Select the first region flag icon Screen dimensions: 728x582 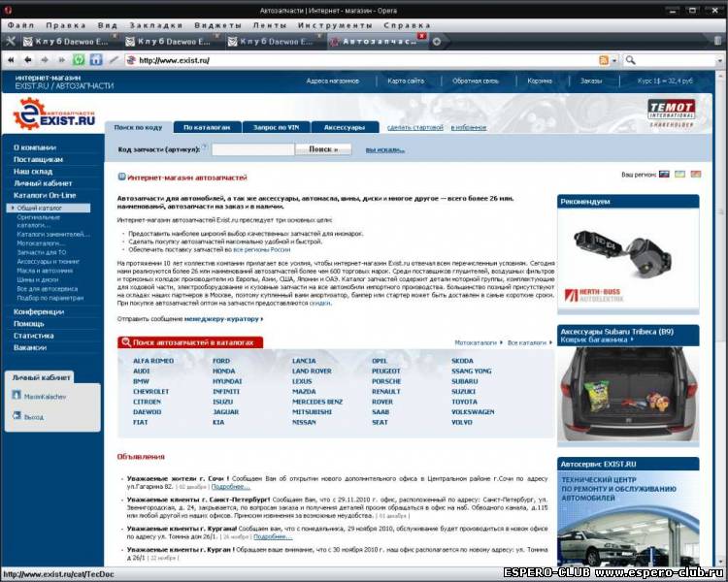click(664, 174)
